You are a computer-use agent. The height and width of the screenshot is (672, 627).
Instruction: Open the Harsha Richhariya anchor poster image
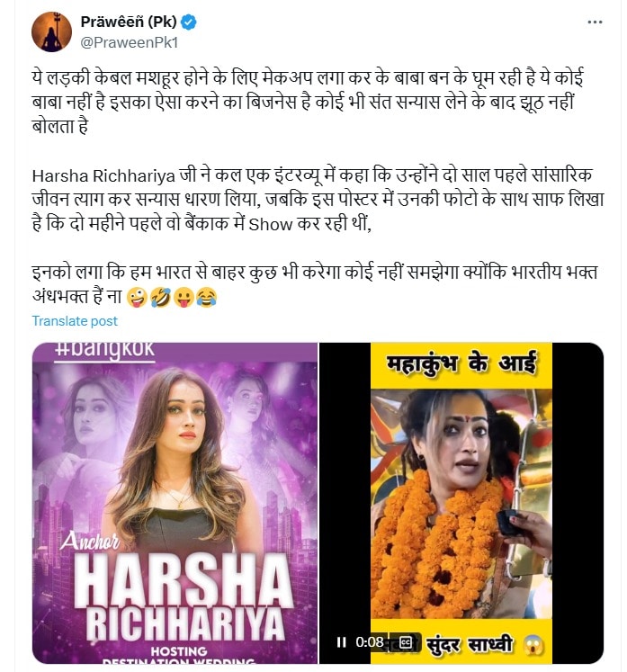pos(175,503)
